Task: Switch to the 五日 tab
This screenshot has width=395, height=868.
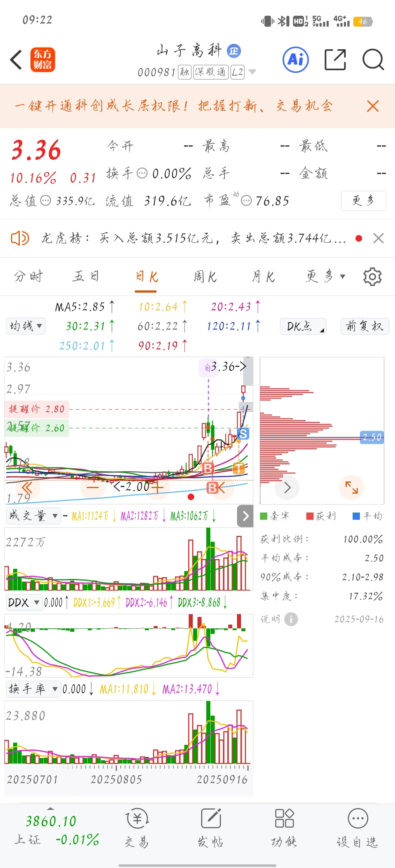Action: click(86, 277)
